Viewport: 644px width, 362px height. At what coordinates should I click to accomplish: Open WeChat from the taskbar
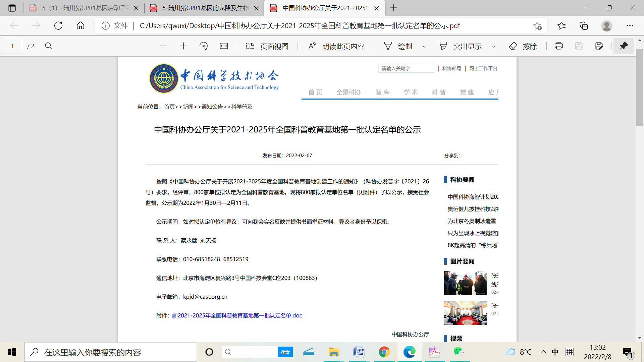point(459,352)
